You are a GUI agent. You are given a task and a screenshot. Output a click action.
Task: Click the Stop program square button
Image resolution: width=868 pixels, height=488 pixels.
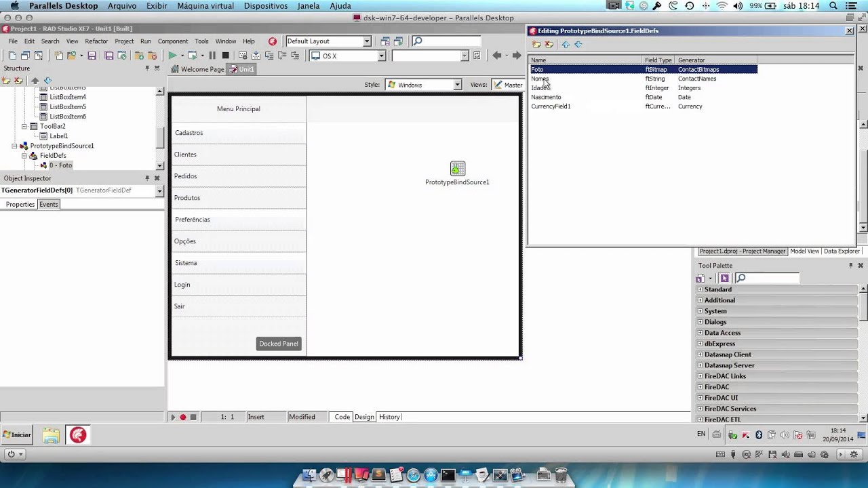[225, 56]
